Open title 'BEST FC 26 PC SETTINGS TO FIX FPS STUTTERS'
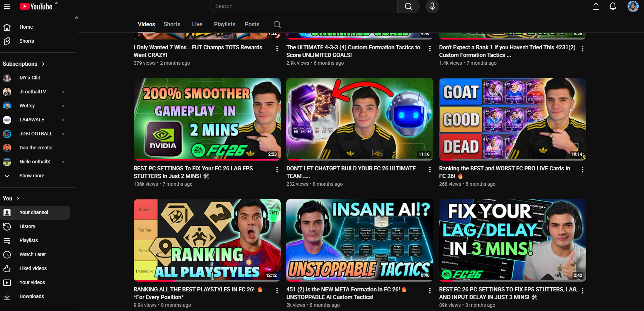Viewport: 644px width, 311px height. (508, 293)
